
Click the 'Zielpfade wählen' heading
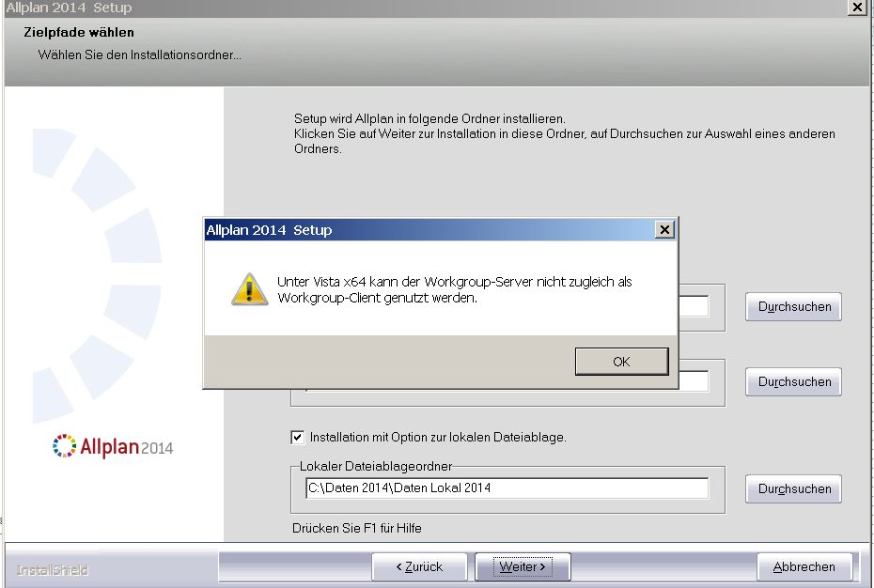tap(79, 33)
